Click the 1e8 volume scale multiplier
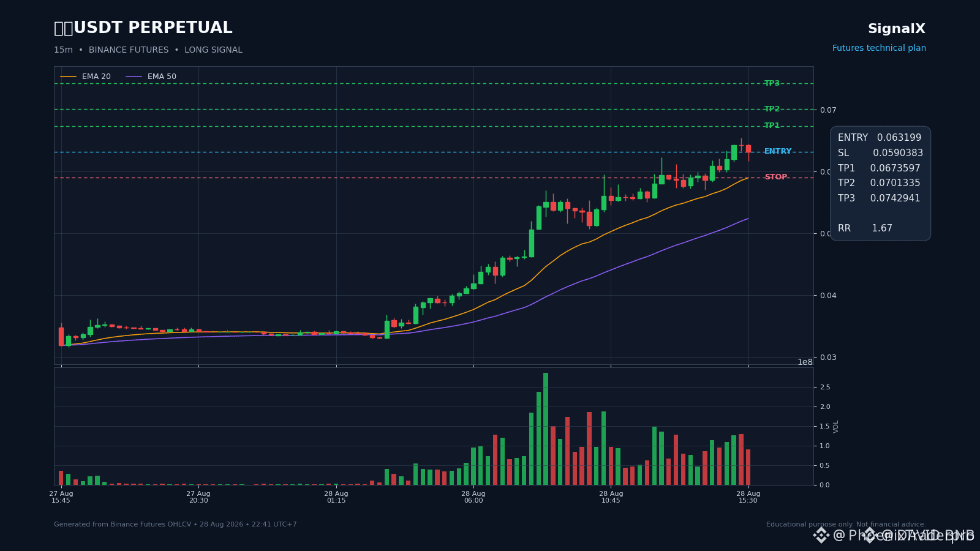The height and width of the screenshot is (551, 980). coord(805,362)
